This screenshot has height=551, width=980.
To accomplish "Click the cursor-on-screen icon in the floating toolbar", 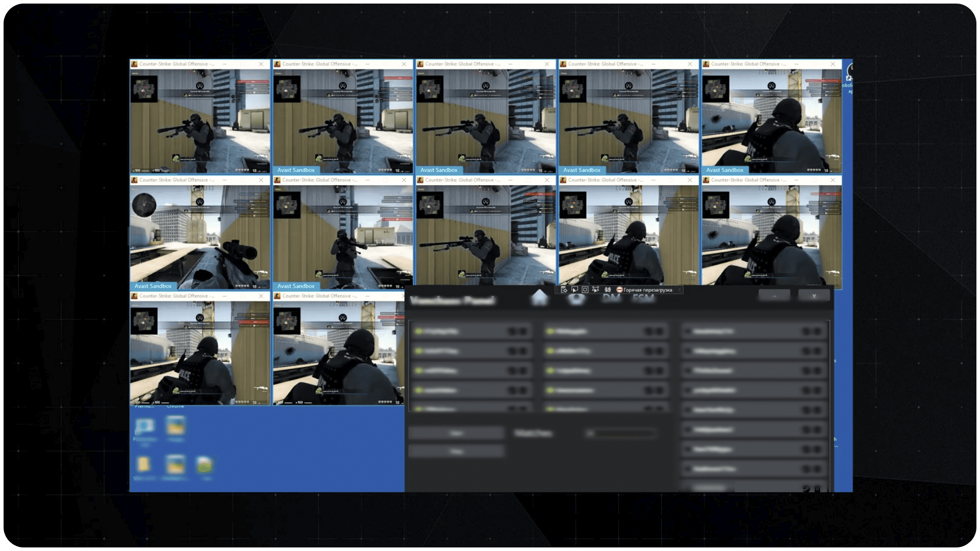I will point(574,290).
